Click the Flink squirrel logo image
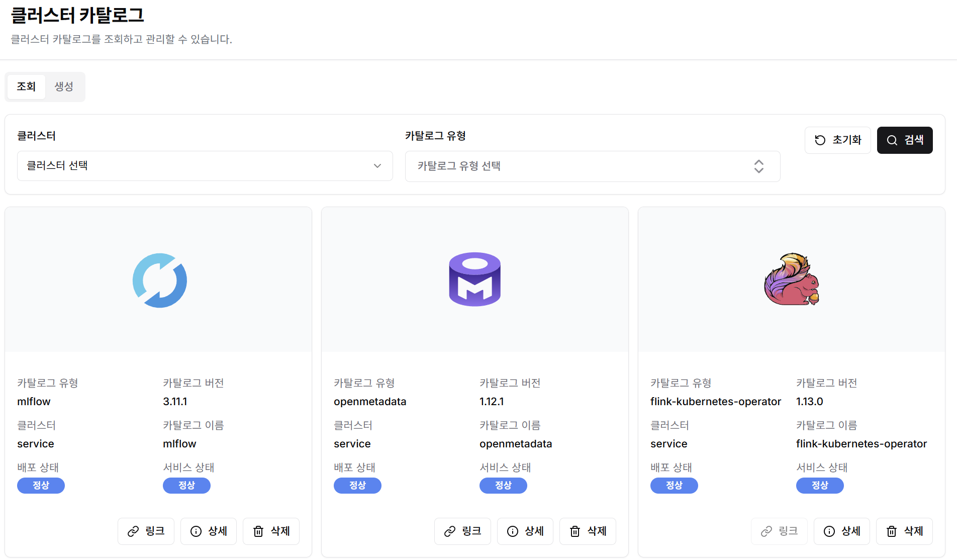Viewport: 957px width, 560px height. 792,279
